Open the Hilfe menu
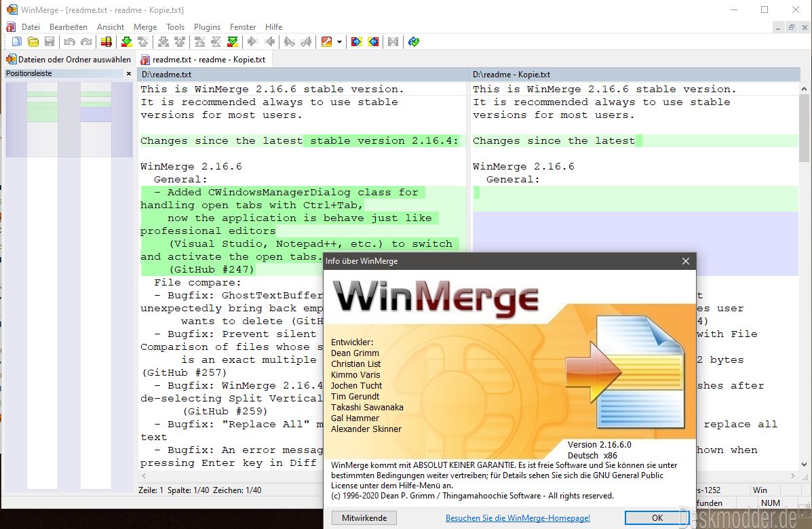This screenshot has height=529, width=812. pos(273,27)
